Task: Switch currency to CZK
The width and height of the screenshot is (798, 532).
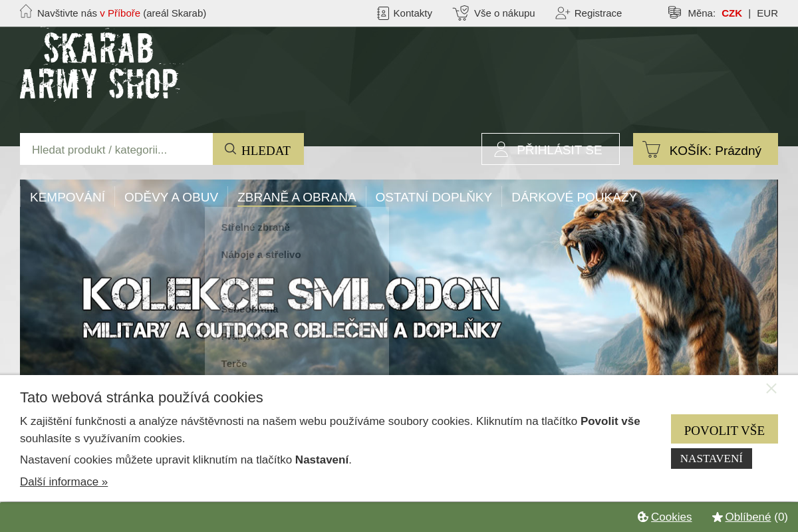Action: [731, 13]
